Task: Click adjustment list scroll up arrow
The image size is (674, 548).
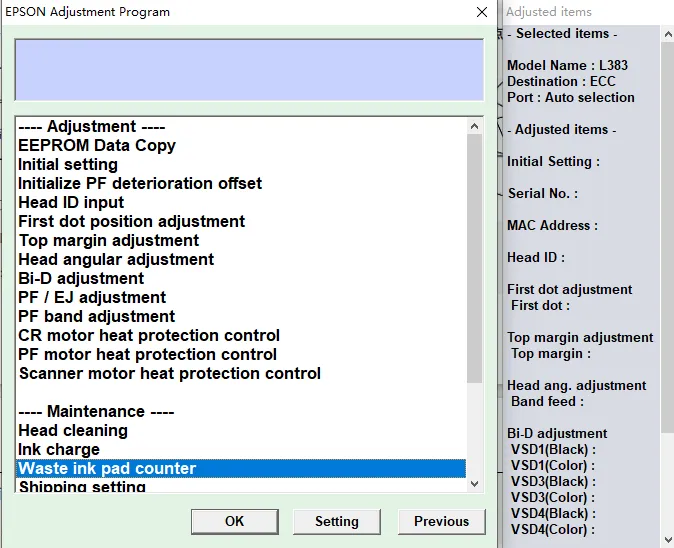Action: tap(475, 126)
